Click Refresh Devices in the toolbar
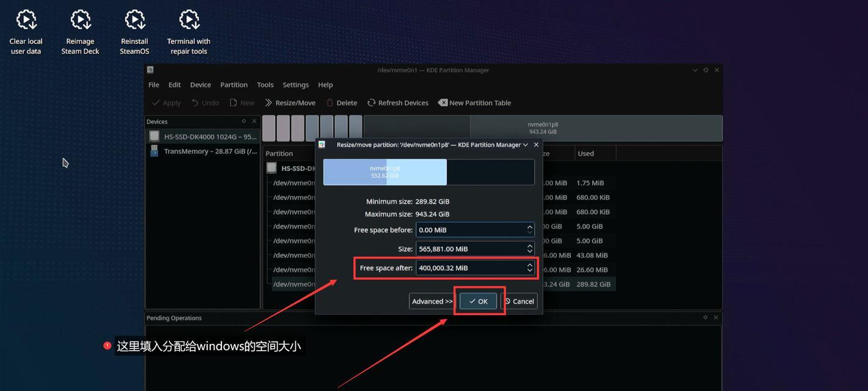 click(398, 103)
